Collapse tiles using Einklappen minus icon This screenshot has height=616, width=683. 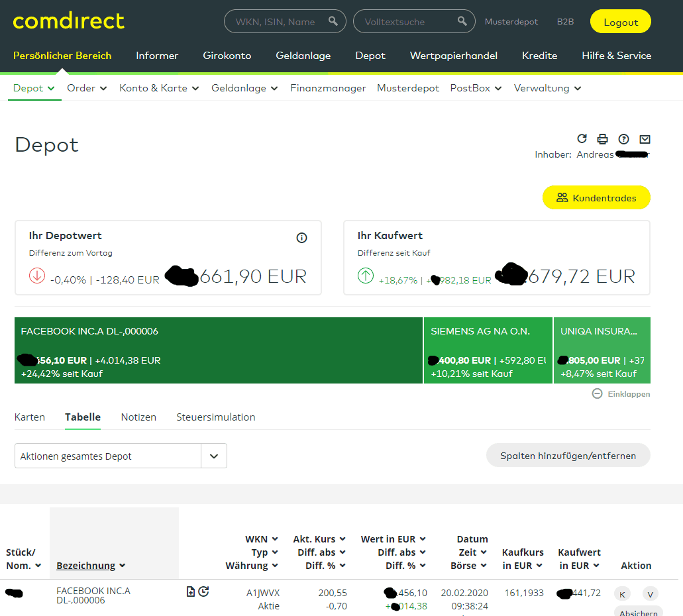click(x=597, y=394)
